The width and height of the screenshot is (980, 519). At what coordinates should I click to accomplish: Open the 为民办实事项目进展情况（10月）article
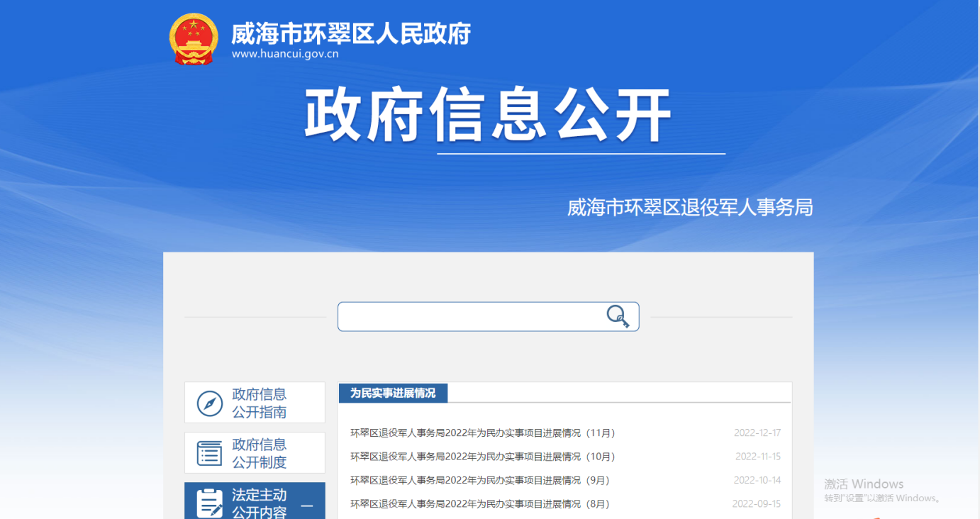(482, 457)
